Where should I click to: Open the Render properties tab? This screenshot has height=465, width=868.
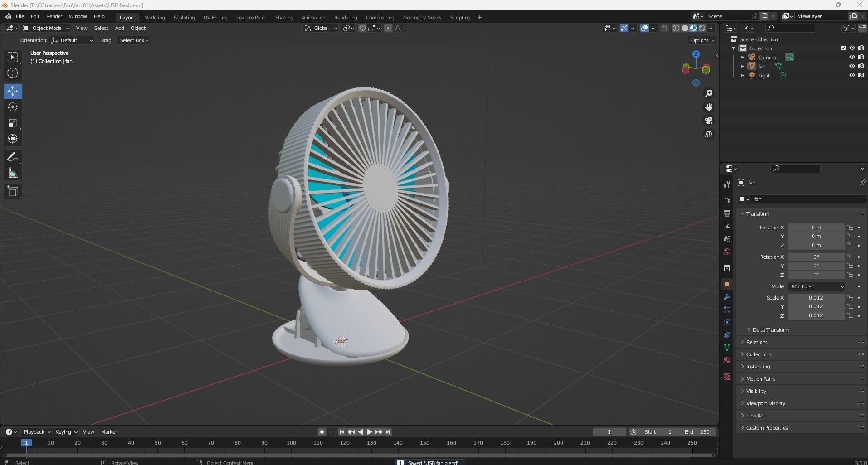tap(727, 200)
